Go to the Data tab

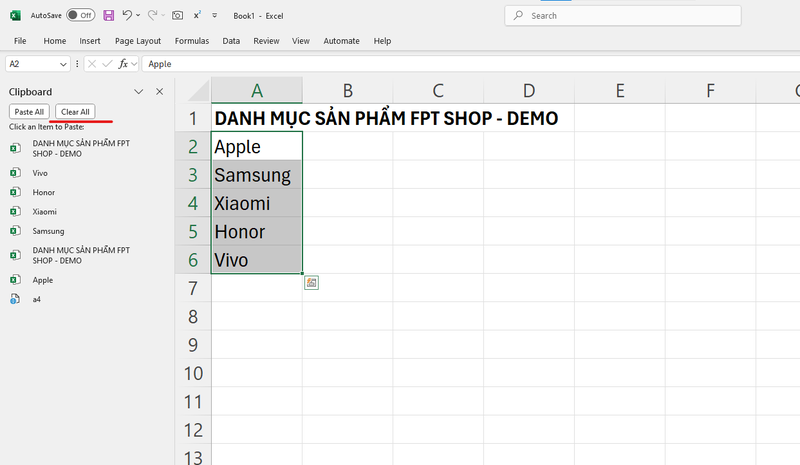[x=231, y=41]
